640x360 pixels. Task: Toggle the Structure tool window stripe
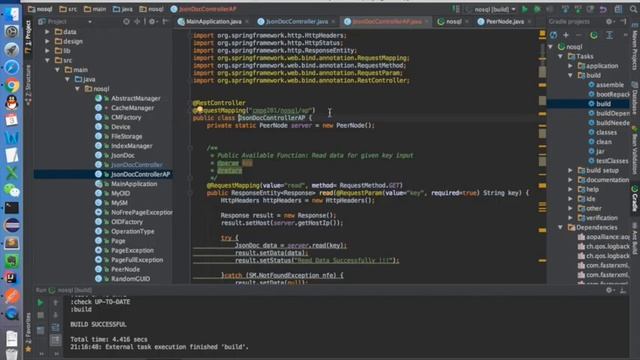click(x=28, y=85)
